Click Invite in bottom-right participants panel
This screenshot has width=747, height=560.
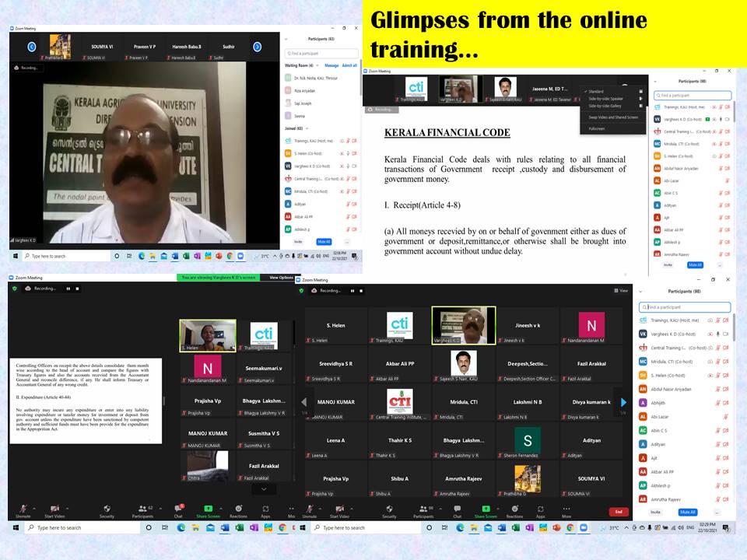coord(655,513)
